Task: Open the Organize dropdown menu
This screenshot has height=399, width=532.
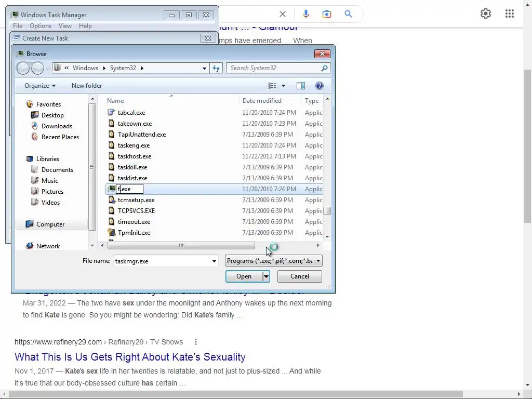Action: click(39, 86)
